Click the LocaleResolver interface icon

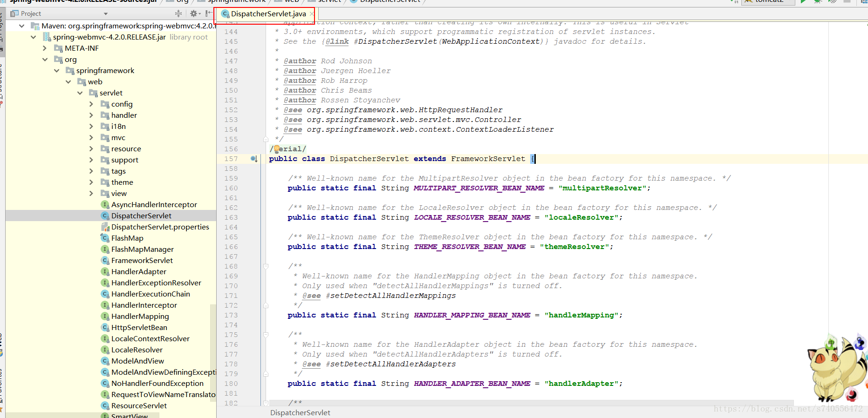coord(105,350)
